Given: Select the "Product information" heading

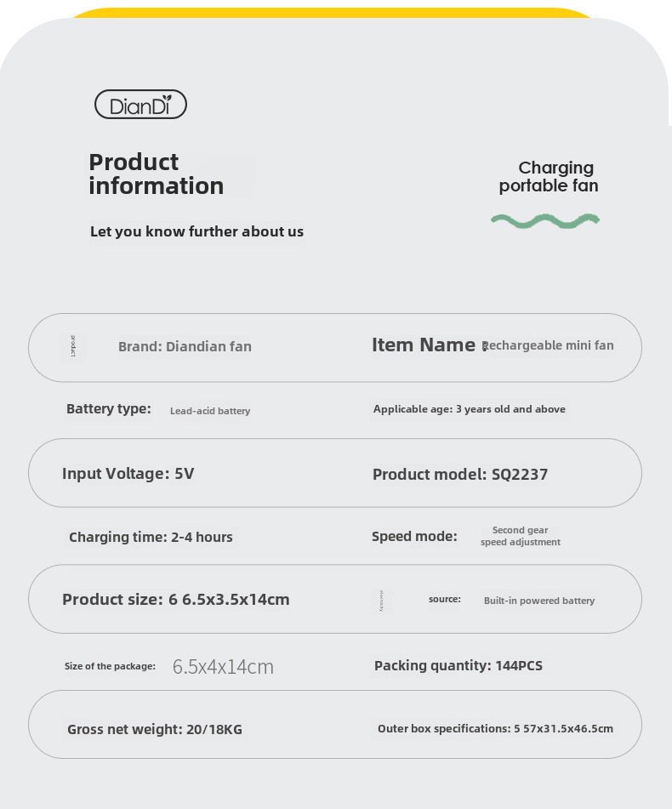Looking at the screenshot, I should point(157,174).
